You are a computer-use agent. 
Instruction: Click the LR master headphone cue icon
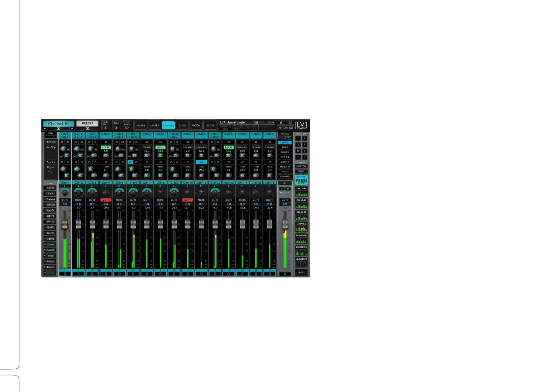point(285,274)
